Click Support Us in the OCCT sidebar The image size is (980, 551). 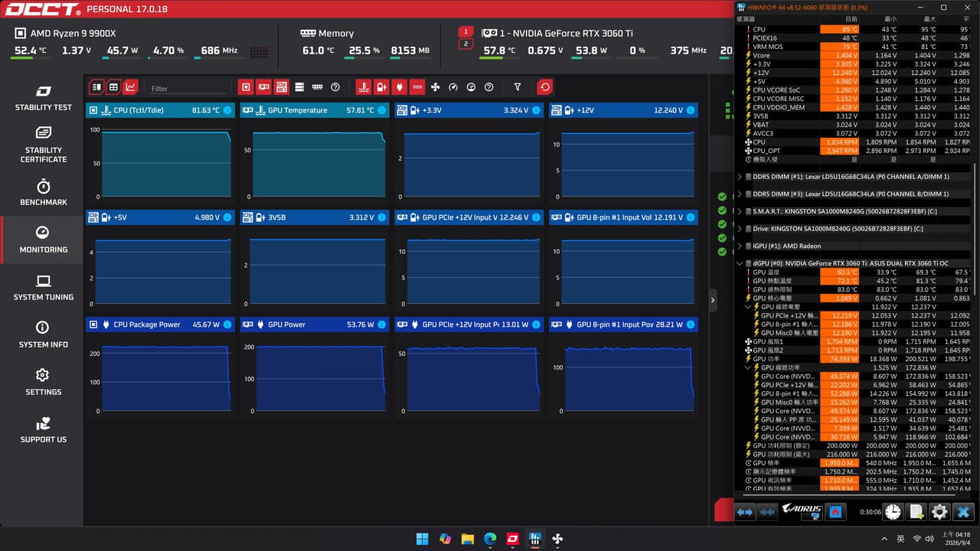coord(43,430)
